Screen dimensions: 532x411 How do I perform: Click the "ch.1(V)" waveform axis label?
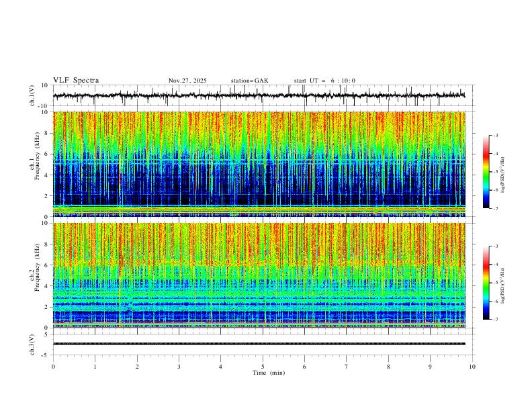(x=32, y=95)
